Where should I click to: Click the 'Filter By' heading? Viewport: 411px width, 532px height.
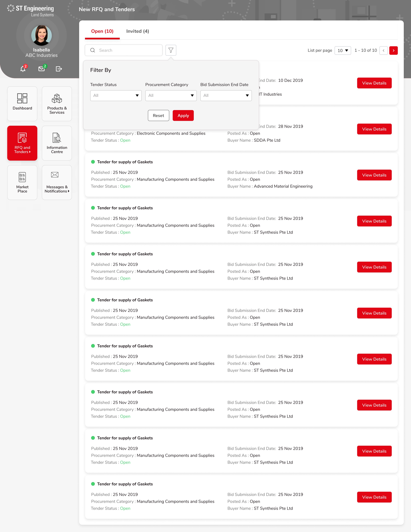click(x=101, y=70)
